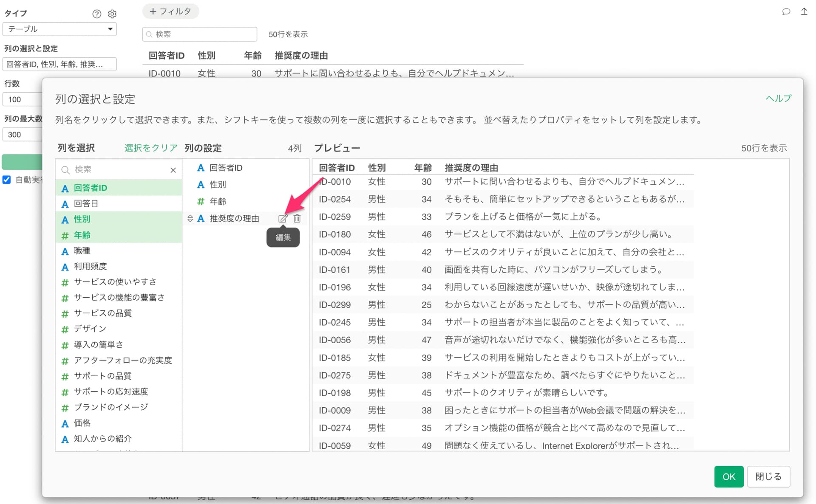This screenshot has height=504, width=816.
Task: Open the ヘルプ link in dialog
Action: coord(778,98)
